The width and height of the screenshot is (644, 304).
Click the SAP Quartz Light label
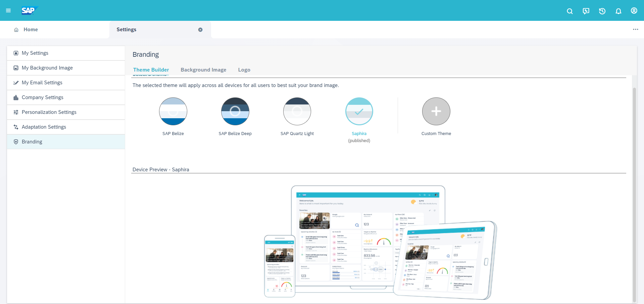click(297, 134)
